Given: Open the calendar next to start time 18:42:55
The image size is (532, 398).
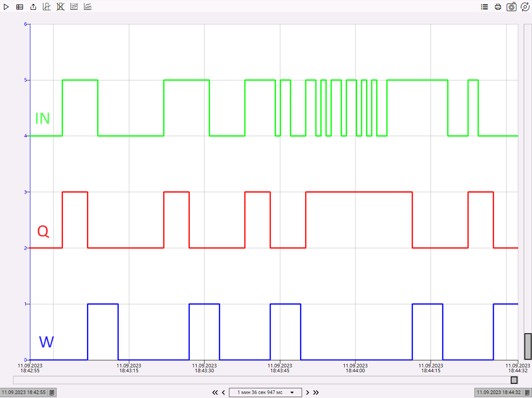Looking at the screenshot, I should pos(52,393).
